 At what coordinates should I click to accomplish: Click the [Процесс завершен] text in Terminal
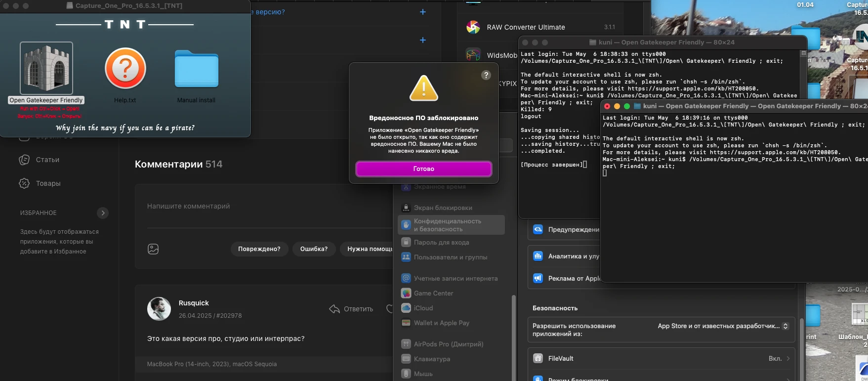point(552,165)
